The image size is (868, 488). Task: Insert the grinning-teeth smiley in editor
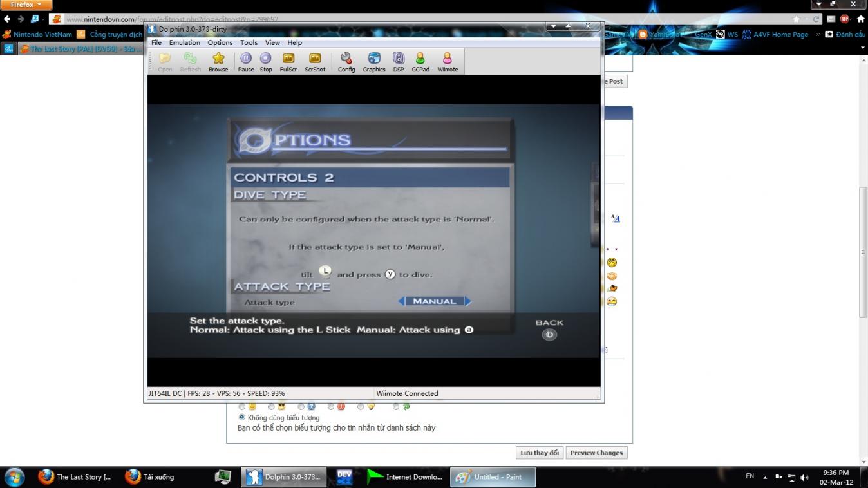click(x=612, y=301)
